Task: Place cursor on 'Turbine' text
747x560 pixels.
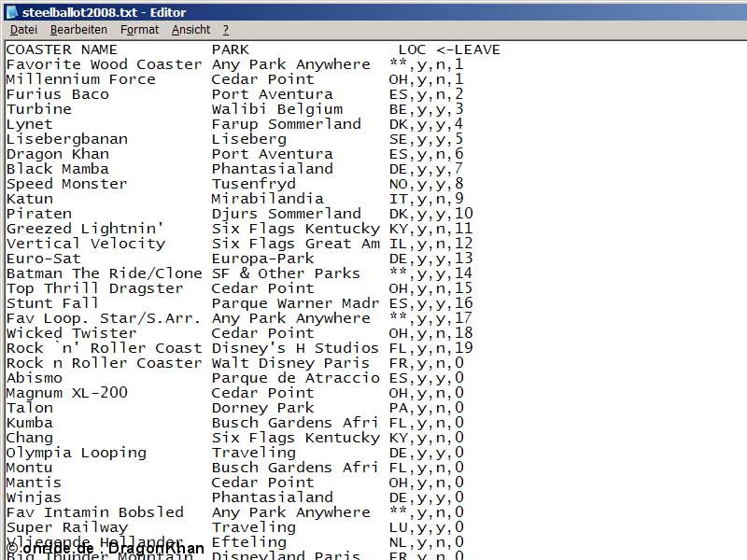Action: pos(39,109)
